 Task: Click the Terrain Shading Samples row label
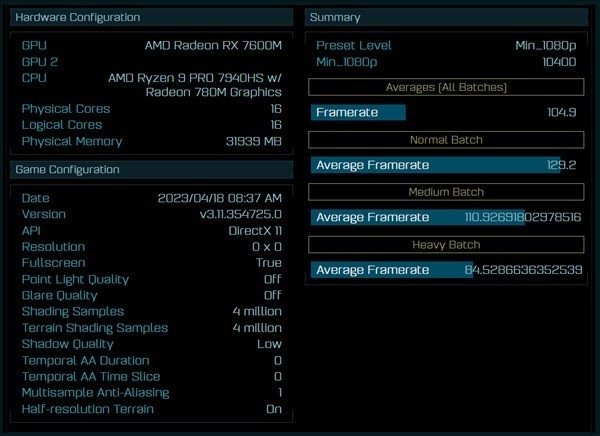(95, 328)
